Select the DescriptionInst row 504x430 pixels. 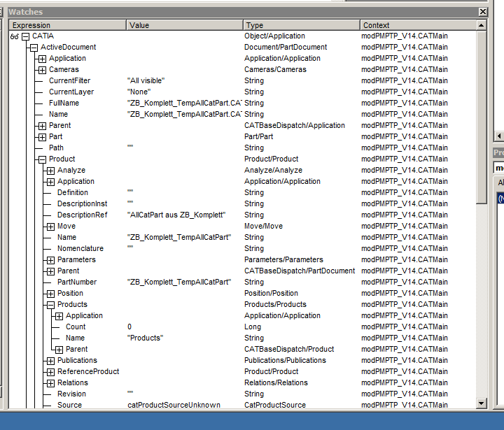point(243,203)
